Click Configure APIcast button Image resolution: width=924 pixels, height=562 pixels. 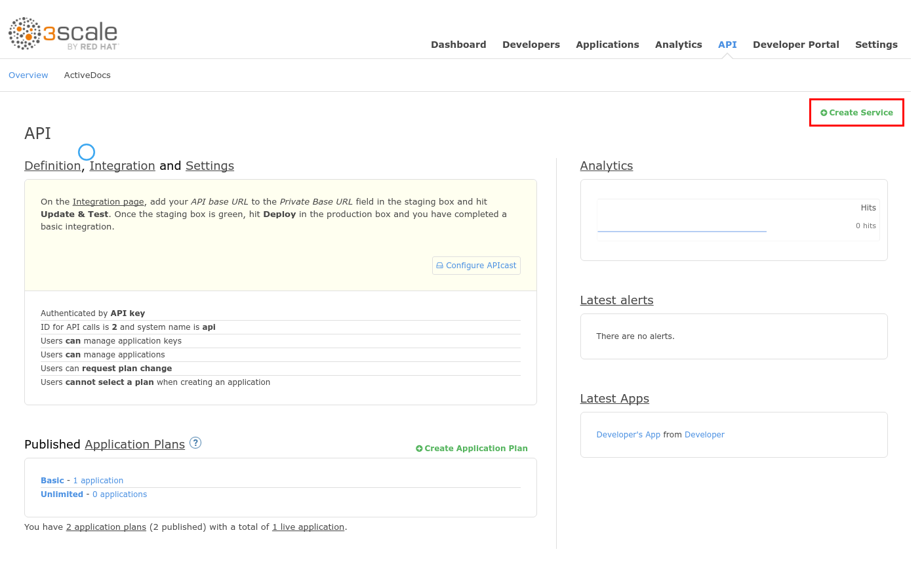coord(476,266)
